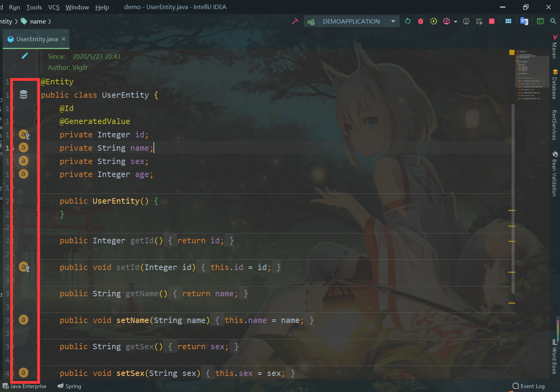The height and width of the screenshot is (392, 560).
Task: Click the UserEntity class name in declaration
Action: coord(126,95)
